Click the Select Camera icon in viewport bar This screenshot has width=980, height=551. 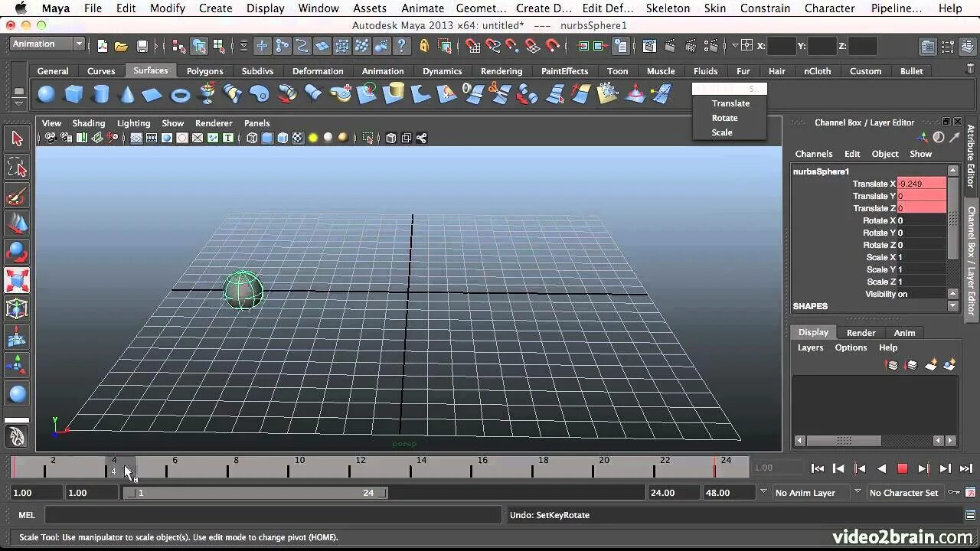click(51, 138)
